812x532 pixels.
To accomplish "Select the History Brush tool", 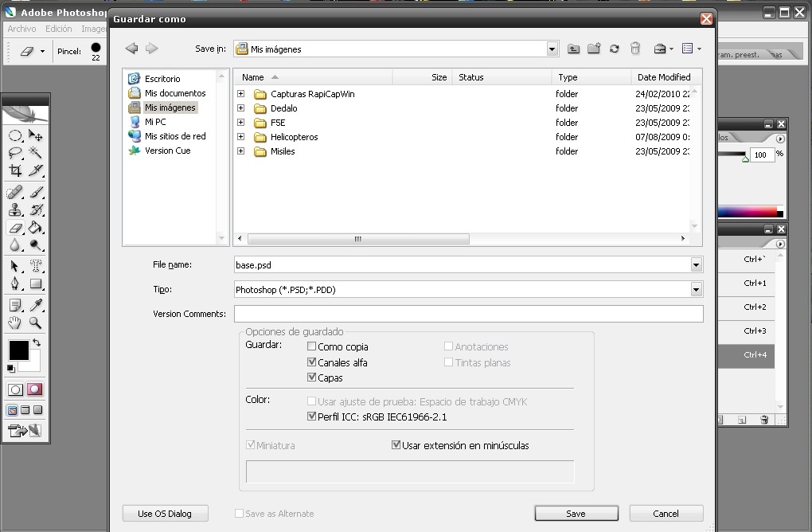I will 35,209.
